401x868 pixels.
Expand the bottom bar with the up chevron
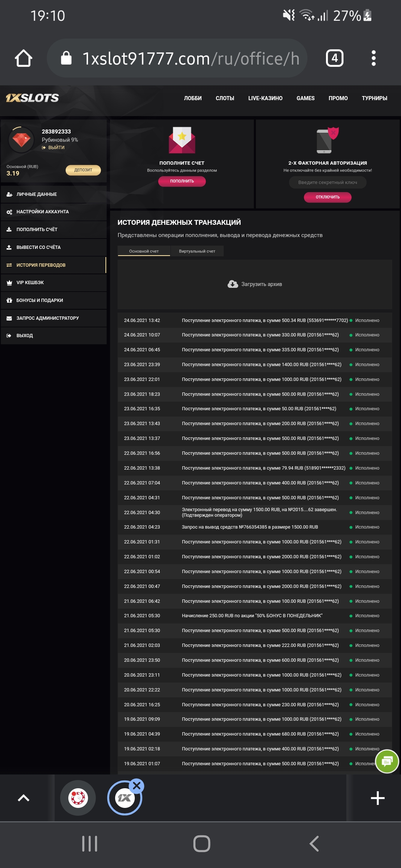[x=23, y=798]
